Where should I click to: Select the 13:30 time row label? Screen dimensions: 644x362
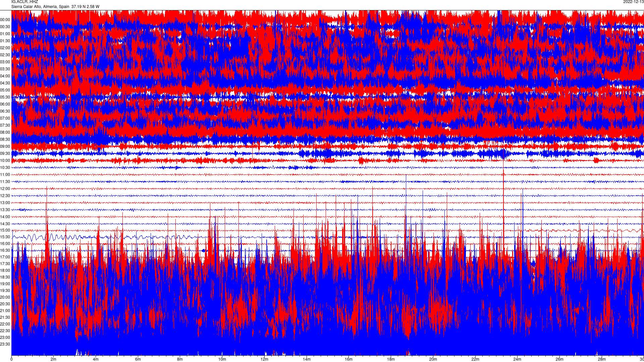[x=5, y=210]
